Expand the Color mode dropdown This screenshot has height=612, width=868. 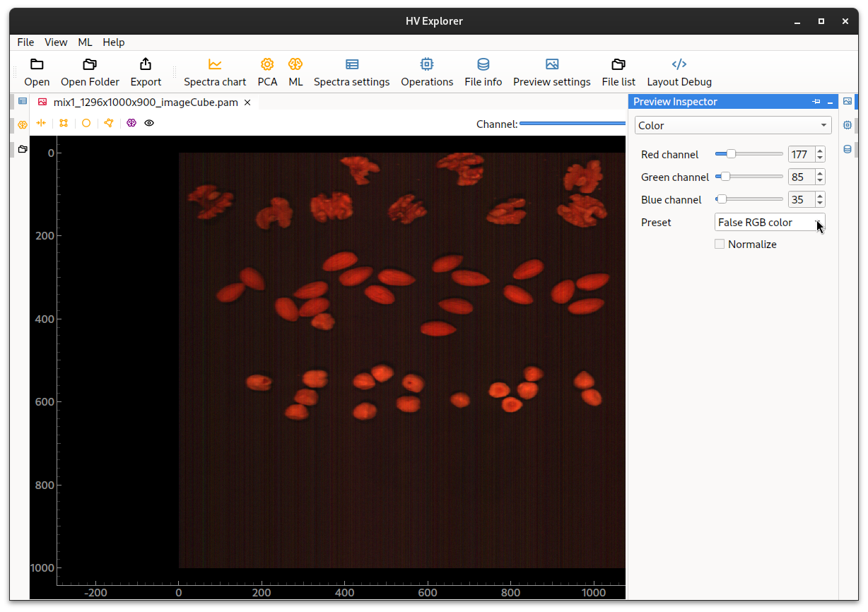coord(733,125)
